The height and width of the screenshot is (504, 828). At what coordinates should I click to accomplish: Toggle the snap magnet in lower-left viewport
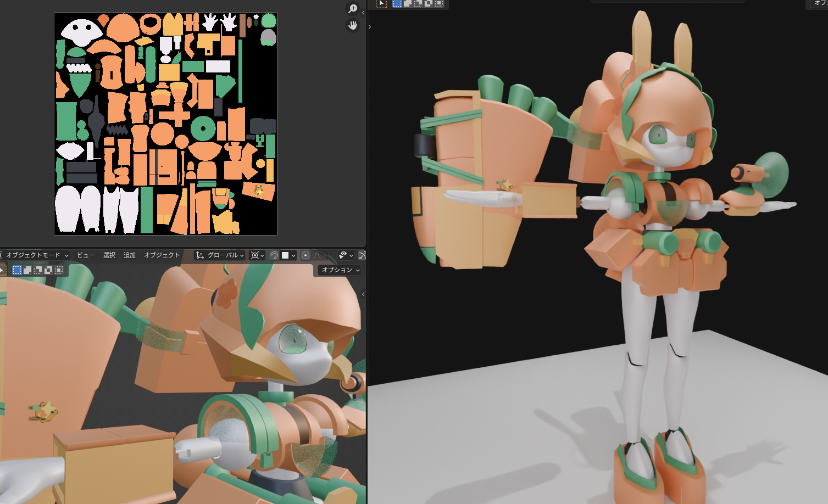(274, 255)
